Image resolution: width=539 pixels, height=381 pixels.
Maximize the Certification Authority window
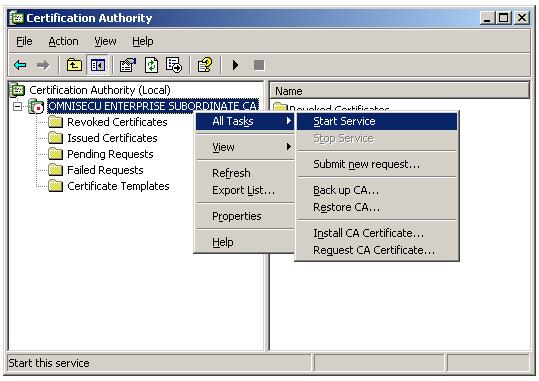[503, 18]
